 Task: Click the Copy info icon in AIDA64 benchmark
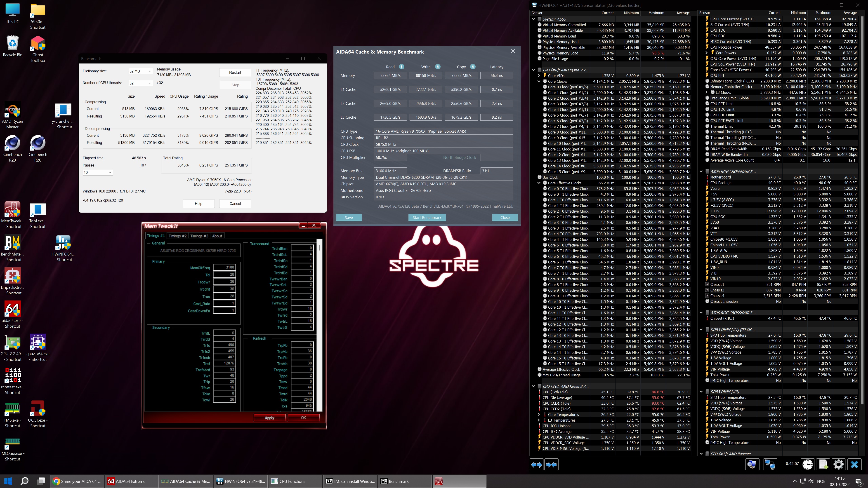tap(473, 67)
